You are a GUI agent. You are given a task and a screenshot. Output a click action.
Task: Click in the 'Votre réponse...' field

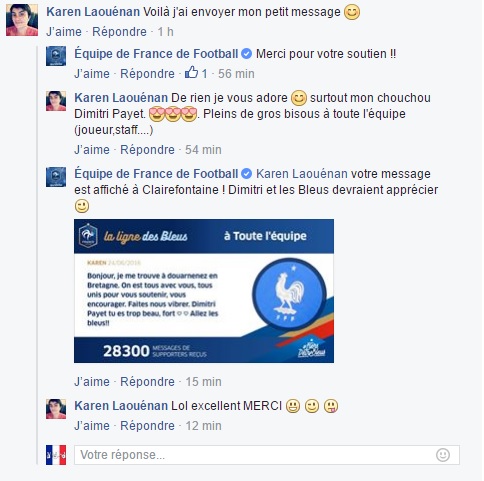pos(267,455)
